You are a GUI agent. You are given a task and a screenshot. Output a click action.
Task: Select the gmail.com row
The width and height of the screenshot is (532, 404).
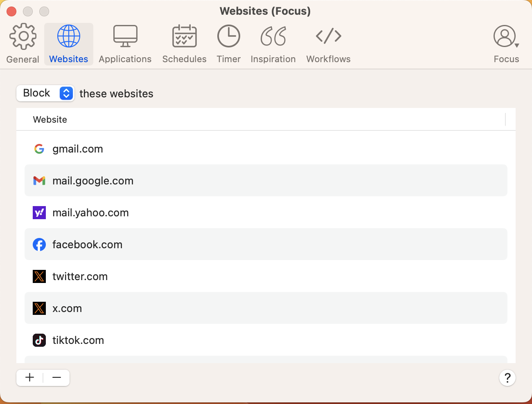[266, 149]
